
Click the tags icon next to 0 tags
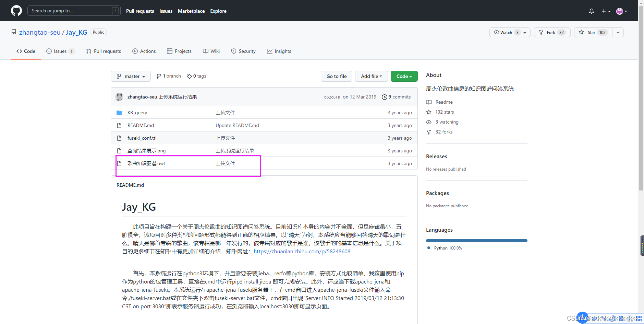[x=189, y=76]
